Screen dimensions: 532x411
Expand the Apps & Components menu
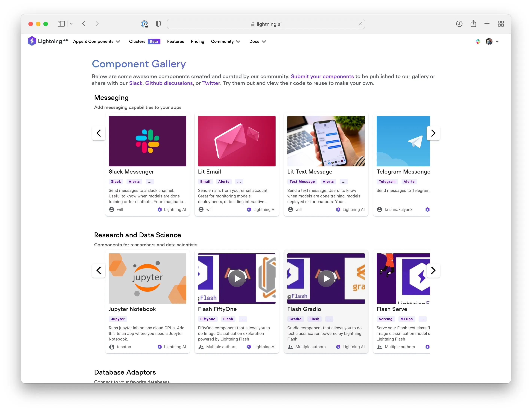[x=96, y=41]
